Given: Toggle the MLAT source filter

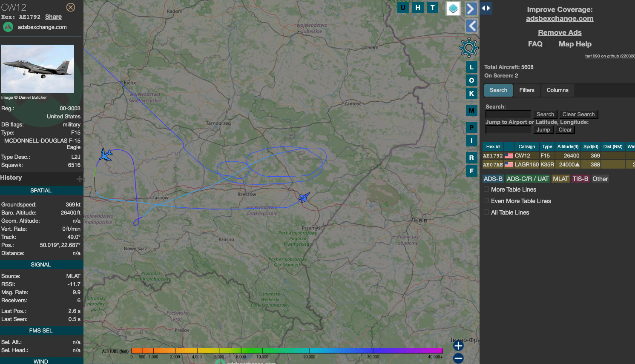Looking at the screenshot, I should 560,179.
